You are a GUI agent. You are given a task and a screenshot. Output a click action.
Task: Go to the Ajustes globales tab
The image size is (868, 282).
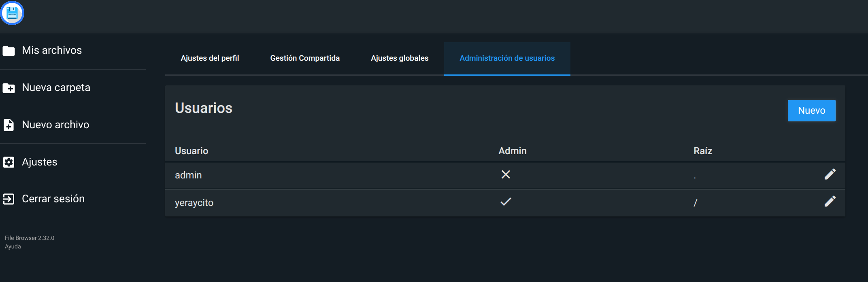(400, 58)
